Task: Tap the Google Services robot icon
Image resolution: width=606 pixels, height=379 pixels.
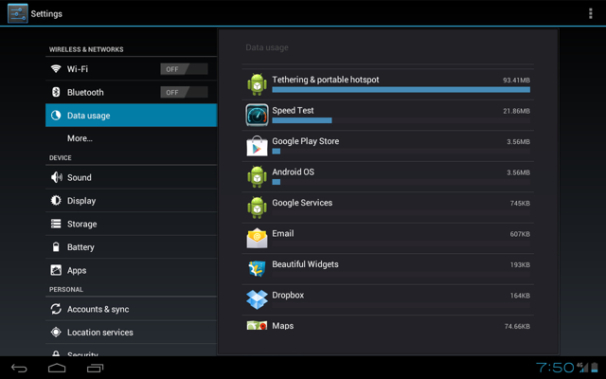Action: coord(257,207)
